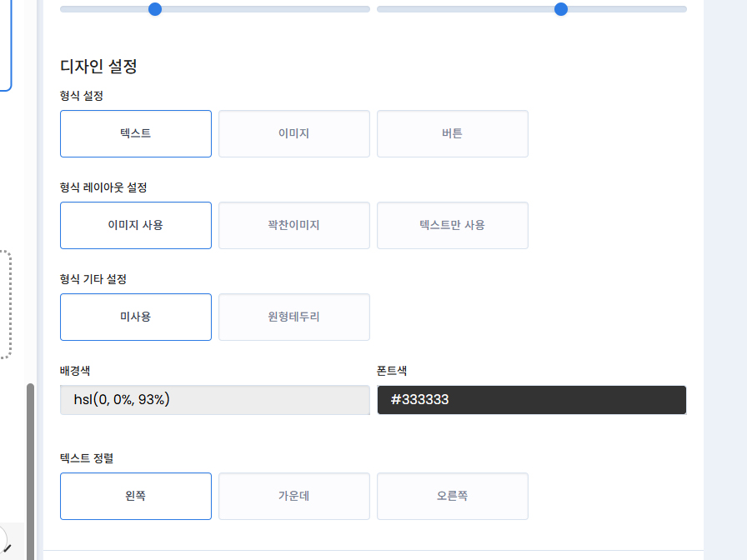Image resolution: width=747 pixels, height=560 pixels.
Task: Click the right slider handle at top
Action: pyautogui.click(x=560, y=9)
